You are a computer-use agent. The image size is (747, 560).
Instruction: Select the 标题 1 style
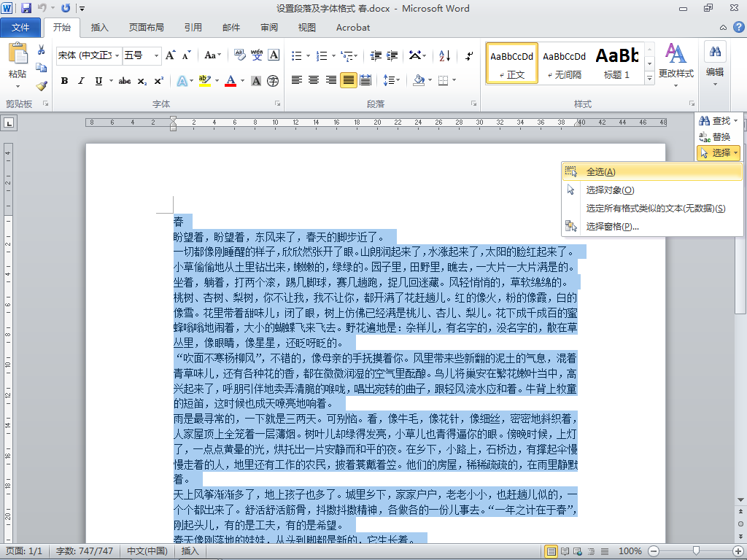click(616, 64)
